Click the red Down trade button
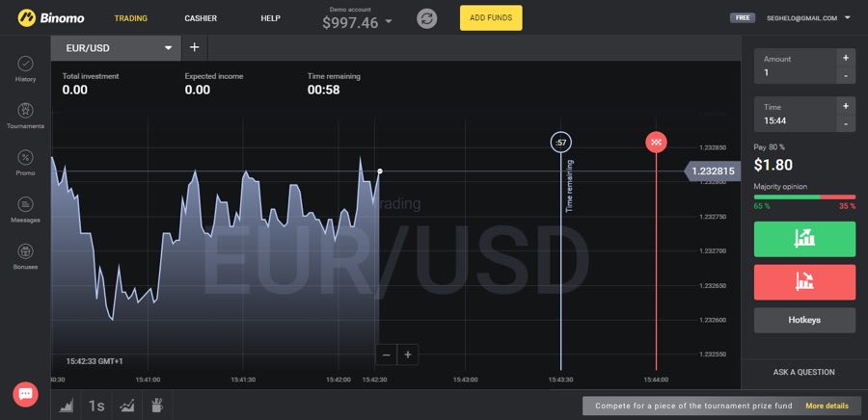 pyautogui.click(x=804, y=282)
